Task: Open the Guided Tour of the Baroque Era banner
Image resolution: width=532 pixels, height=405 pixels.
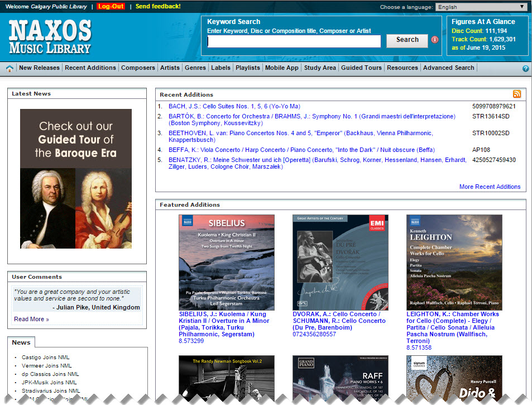Action: 76,179
